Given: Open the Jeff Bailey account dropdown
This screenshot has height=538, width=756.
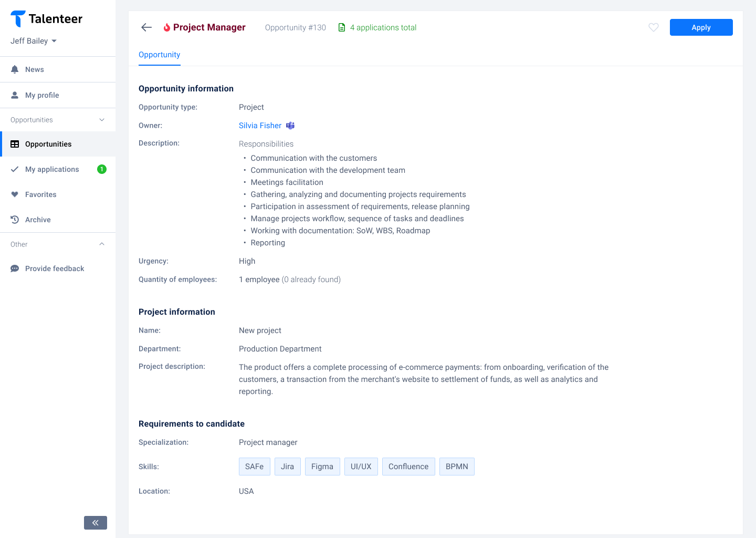Looking at the screenshot, I should (34, 40).
